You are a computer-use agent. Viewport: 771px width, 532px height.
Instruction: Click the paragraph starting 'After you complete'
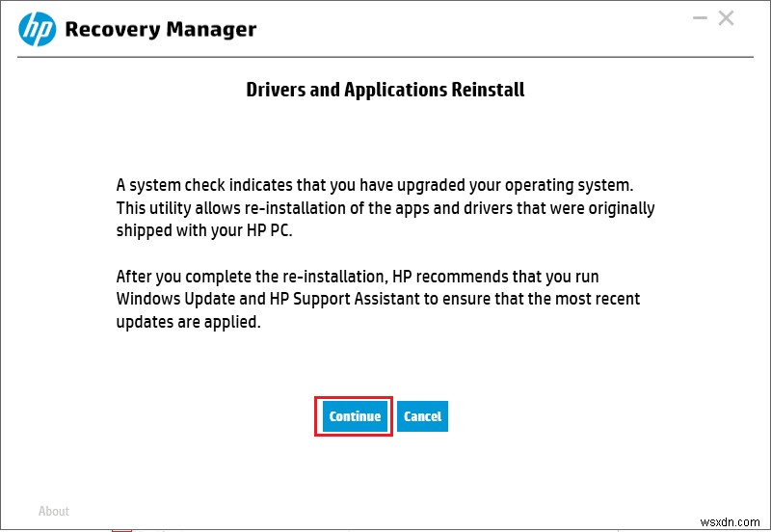(378, 299)
